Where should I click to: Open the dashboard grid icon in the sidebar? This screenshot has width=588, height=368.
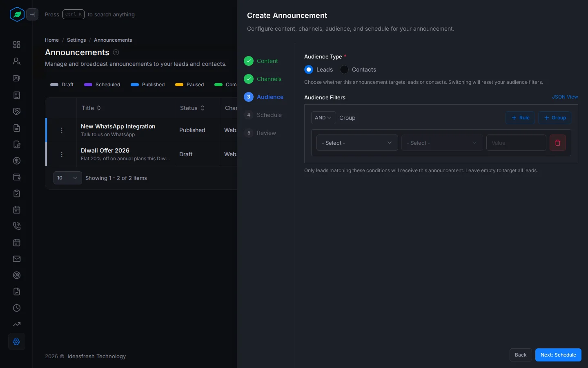(x=17, y=45)
